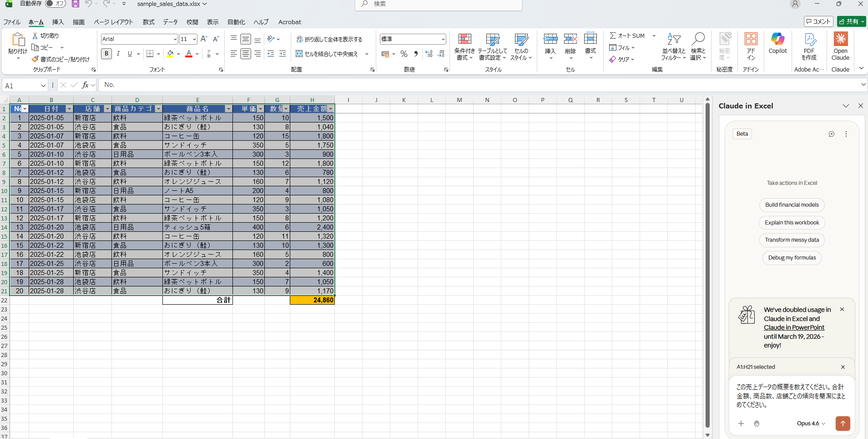The width and height of the screenshot is (868, 439).
Task: Toggle bold formatting button
Action: pyautogui.click(x=106, y=54)
